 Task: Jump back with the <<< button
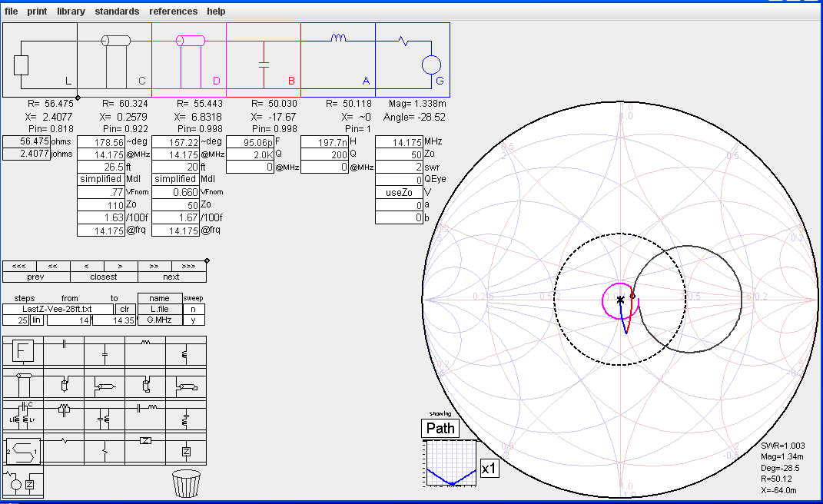click(x=19, y=266)
